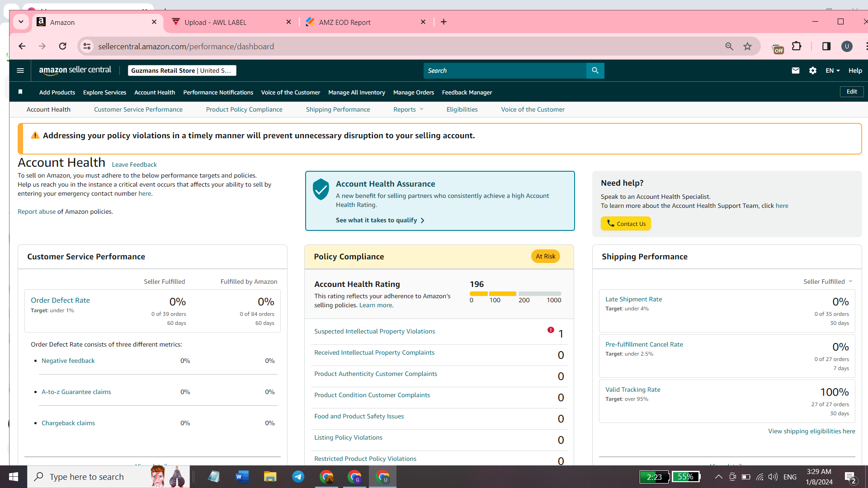
Task: Click the Account Health Assurance shield icon
Action: [x=321, y=189]
